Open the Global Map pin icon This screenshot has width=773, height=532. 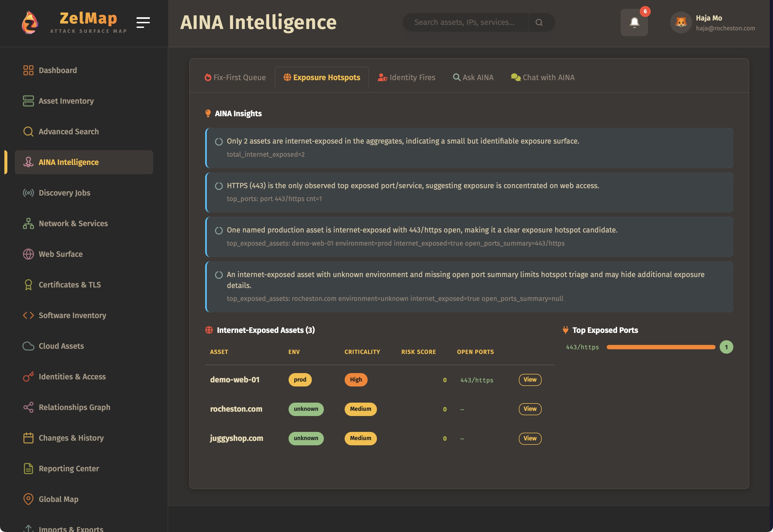click(x=28, y=499)
